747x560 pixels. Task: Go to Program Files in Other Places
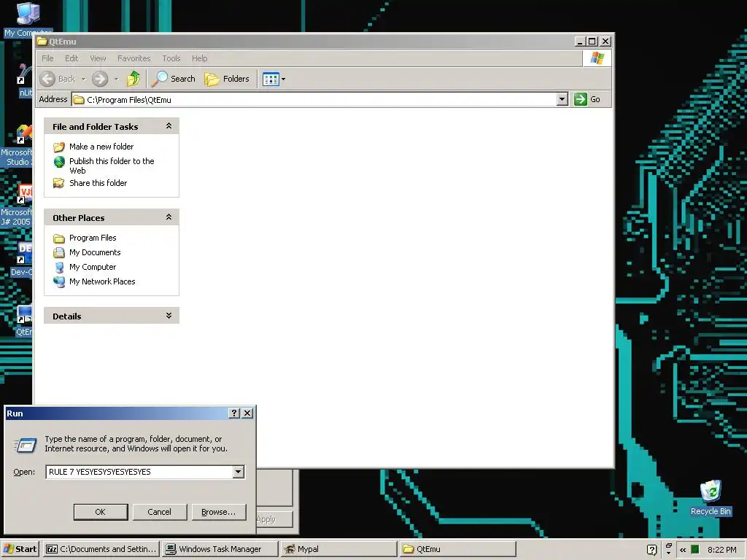click(93, 238)
